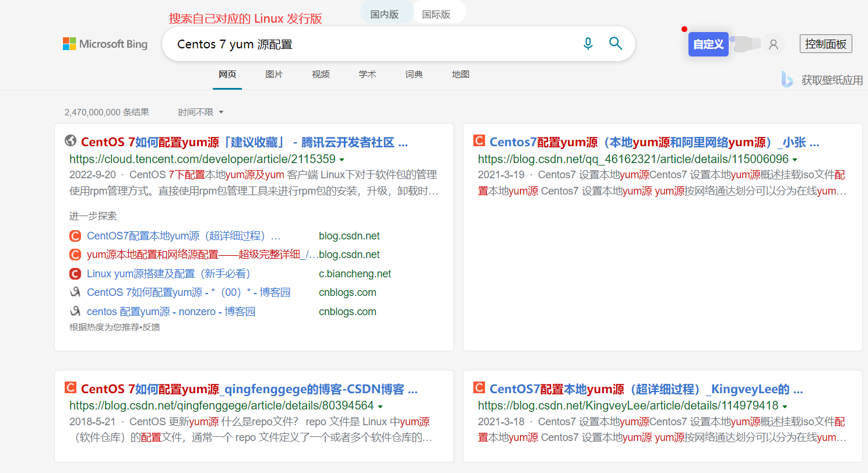Click 进一步探索 heading

pyautogui.click(x=93, y=216)
